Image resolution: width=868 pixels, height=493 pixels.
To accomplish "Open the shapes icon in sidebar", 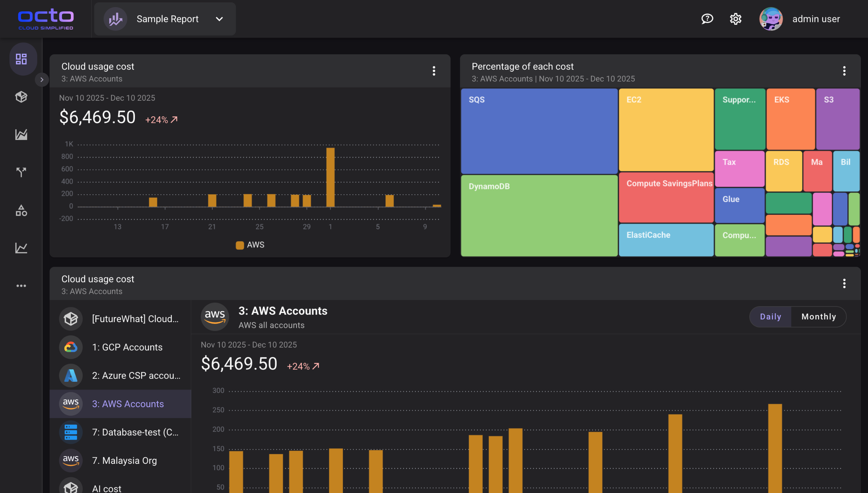I will coord(21,211).
